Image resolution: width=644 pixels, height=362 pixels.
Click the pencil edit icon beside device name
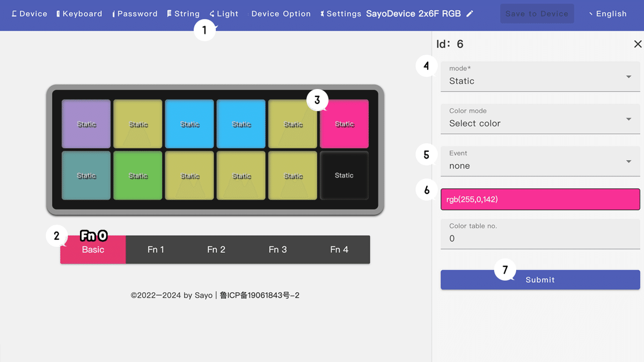470,14
